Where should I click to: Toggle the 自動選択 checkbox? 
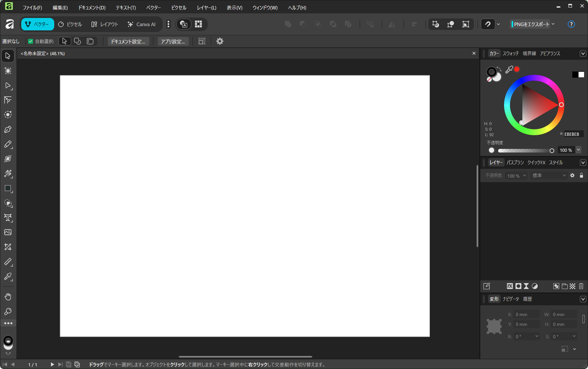(x=31, y=41)
